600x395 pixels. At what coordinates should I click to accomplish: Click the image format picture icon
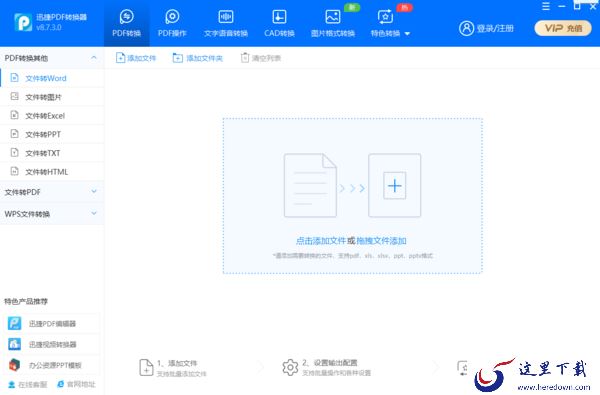pos(333,17)
